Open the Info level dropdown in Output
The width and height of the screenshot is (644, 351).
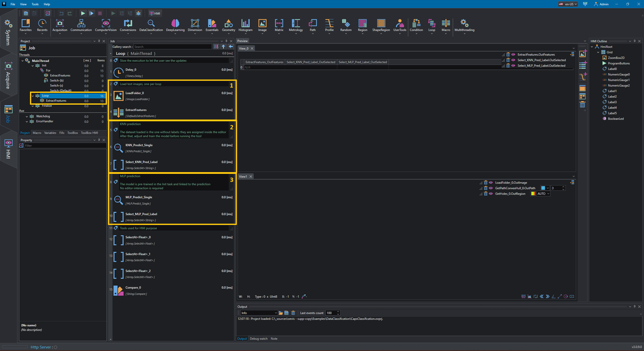click(x=259, y=313)
